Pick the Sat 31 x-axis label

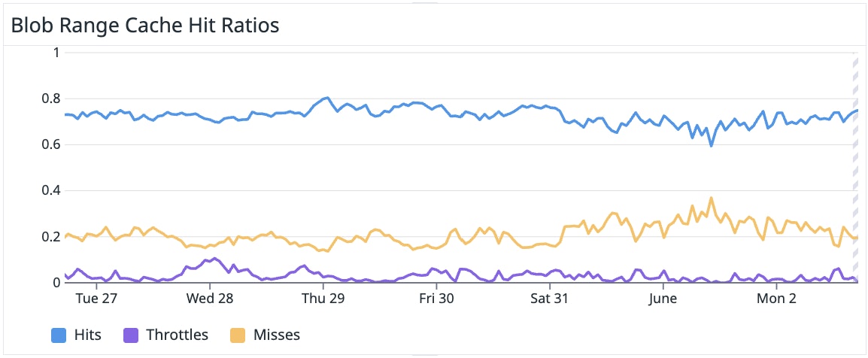[x=549, y=299]
